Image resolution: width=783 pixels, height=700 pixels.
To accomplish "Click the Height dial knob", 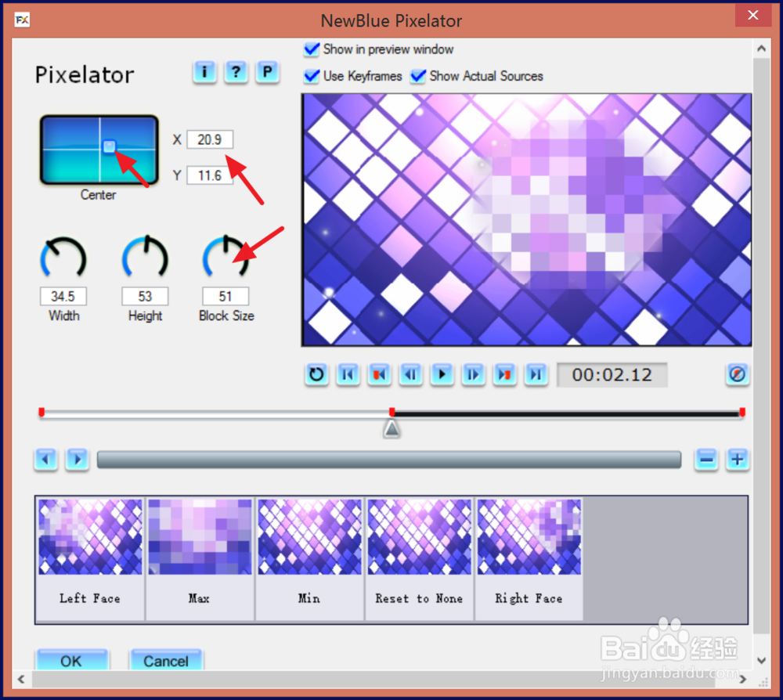I will coord(145,257).
